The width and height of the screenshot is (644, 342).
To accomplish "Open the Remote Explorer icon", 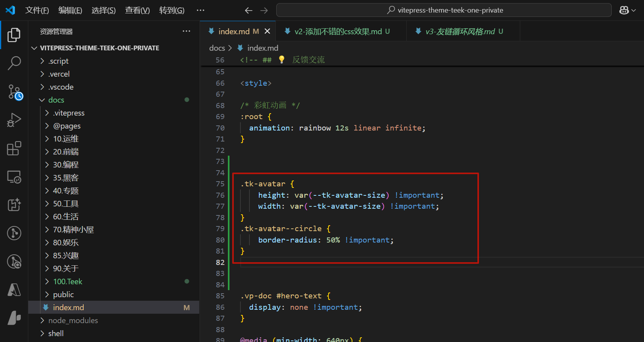I will [14, 177].
